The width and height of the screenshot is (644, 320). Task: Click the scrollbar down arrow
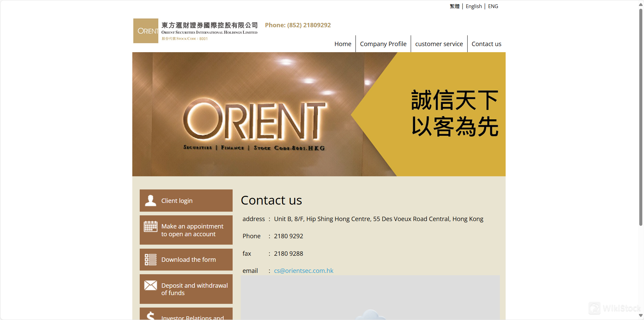pyautogui.click(x=641, y=316)
